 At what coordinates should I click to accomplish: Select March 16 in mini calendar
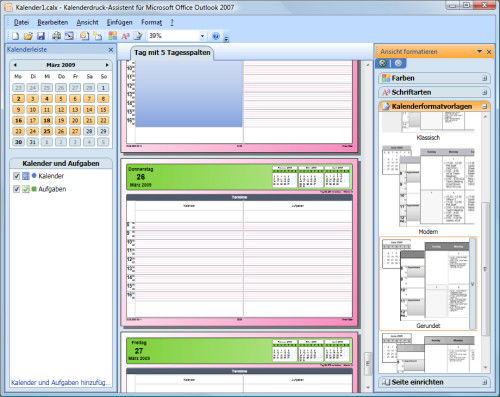(x=19, y=120)
